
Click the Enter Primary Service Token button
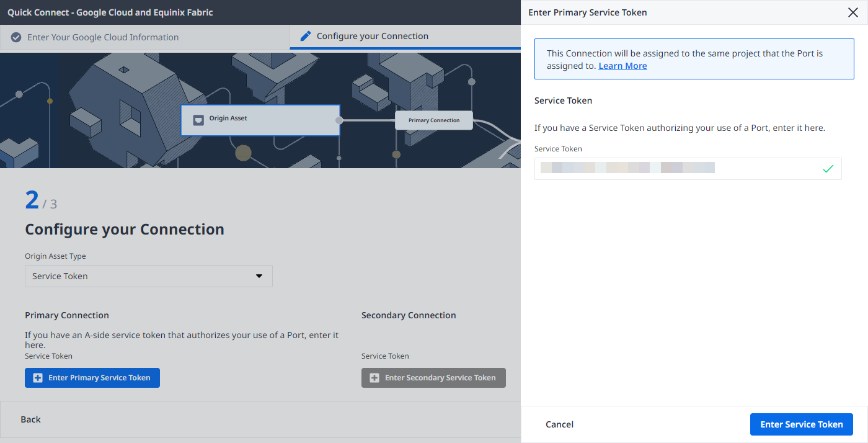tap(92, 378)
